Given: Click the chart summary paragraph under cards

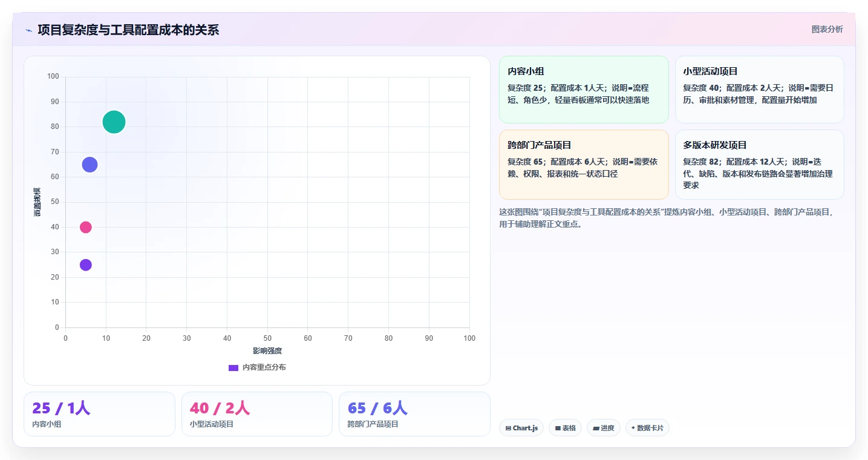Looking at the screenshot, I should (x=666, y=218).
